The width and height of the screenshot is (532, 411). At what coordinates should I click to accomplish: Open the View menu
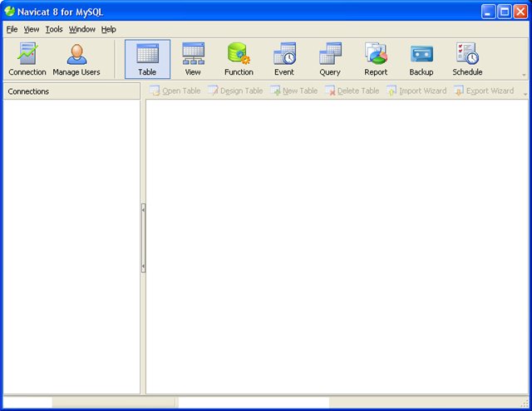coord(32,30)
